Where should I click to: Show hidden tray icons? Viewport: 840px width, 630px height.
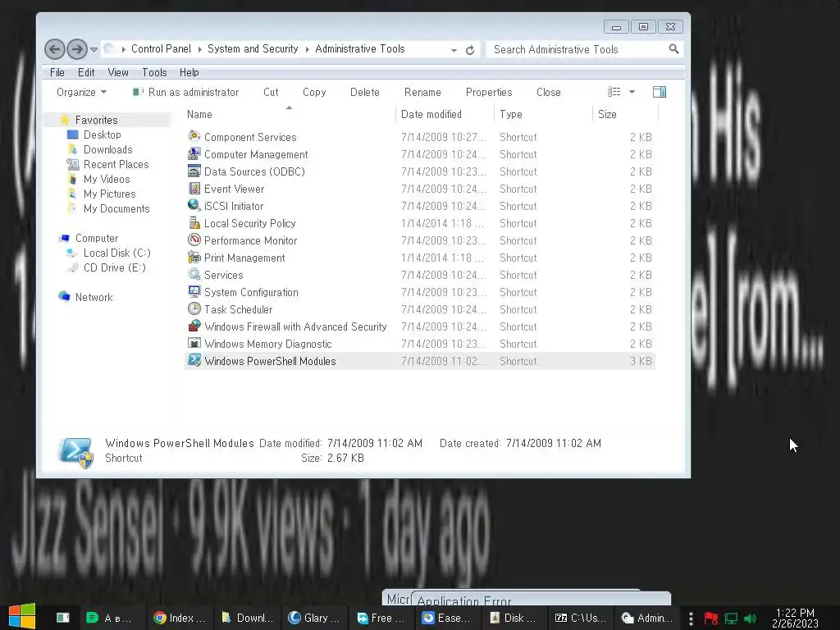click(691, 619)
